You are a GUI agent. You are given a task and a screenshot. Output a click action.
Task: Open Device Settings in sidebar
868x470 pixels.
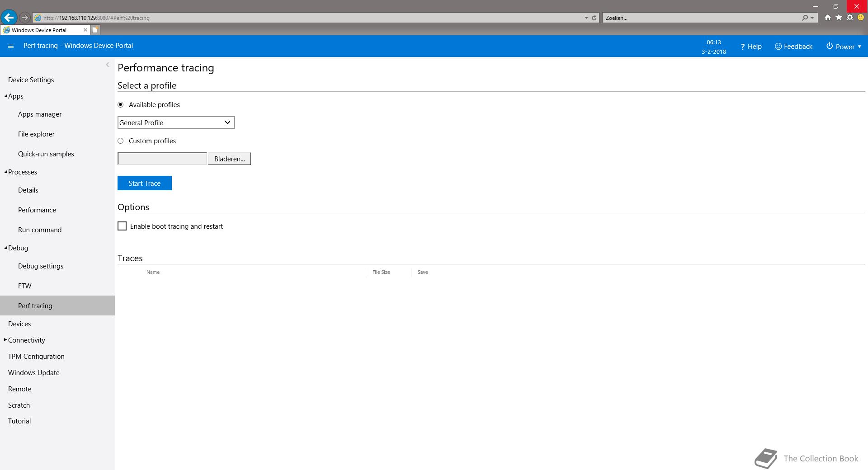pyautogui.click(x=31, y=80)
